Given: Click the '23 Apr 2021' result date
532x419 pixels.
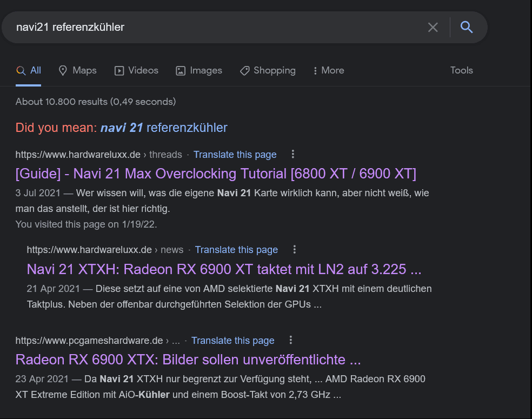Looking at the screenshot, I should (42, 379).
